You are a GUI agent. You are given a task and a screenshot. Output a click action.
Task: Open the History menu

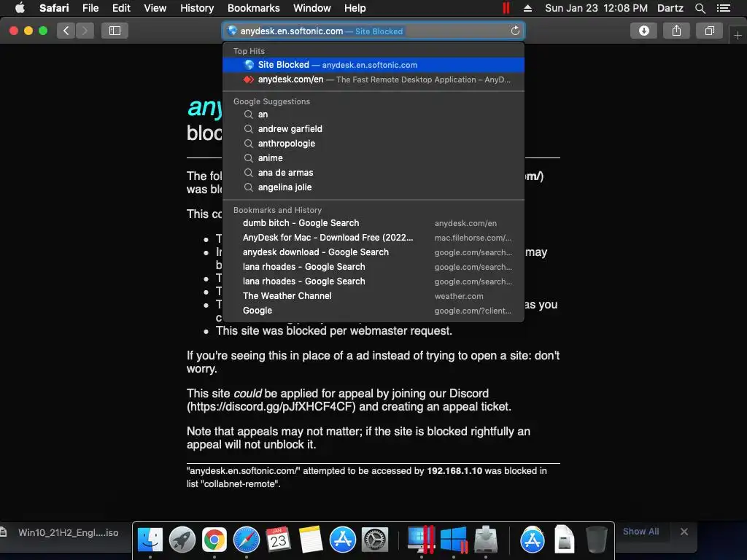click(x=197, y=8)
